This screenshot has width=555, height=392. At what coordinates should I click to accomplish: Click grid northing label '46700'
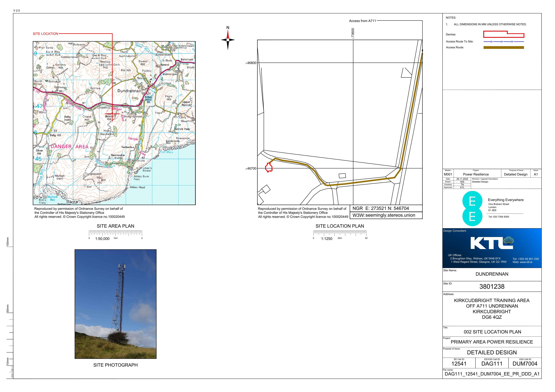click(x=251, y=169)
